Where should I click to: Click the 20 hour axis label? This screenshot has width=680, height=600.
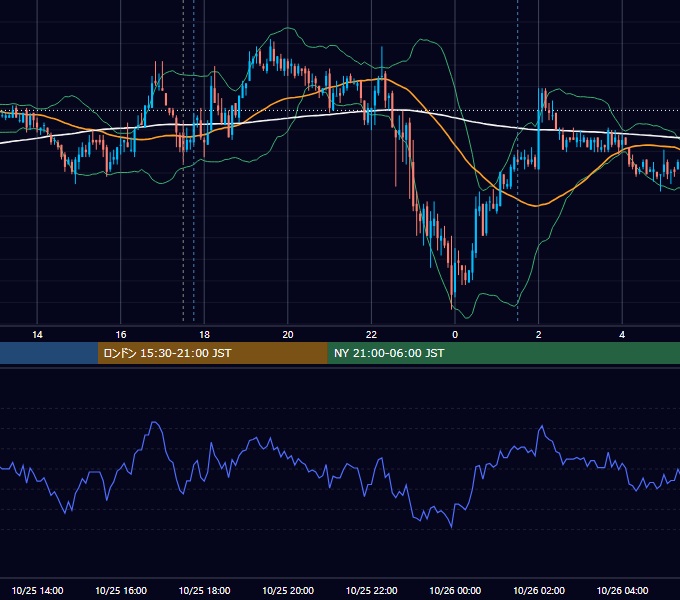[288, 335]
